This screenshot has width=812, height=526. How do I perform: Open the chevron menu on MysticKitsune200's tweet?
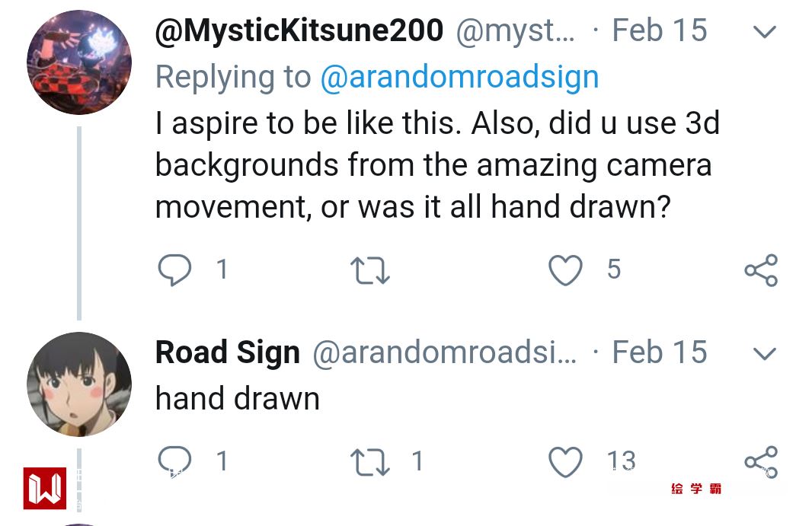(x=763, y=32)
